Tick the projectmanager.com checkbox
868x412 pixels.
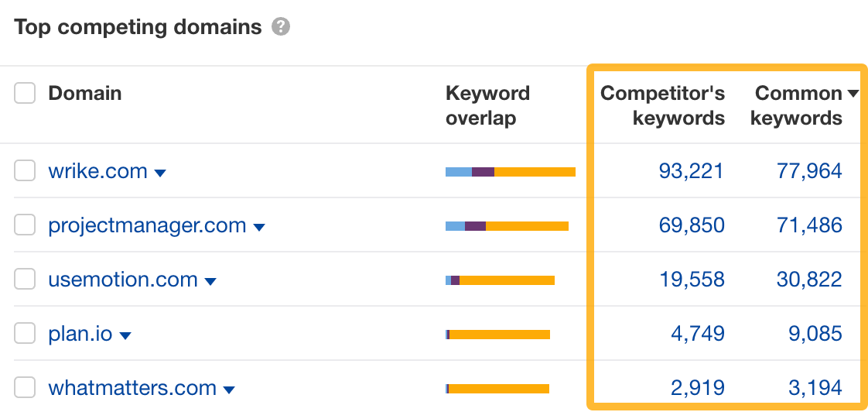coord(24,225)
